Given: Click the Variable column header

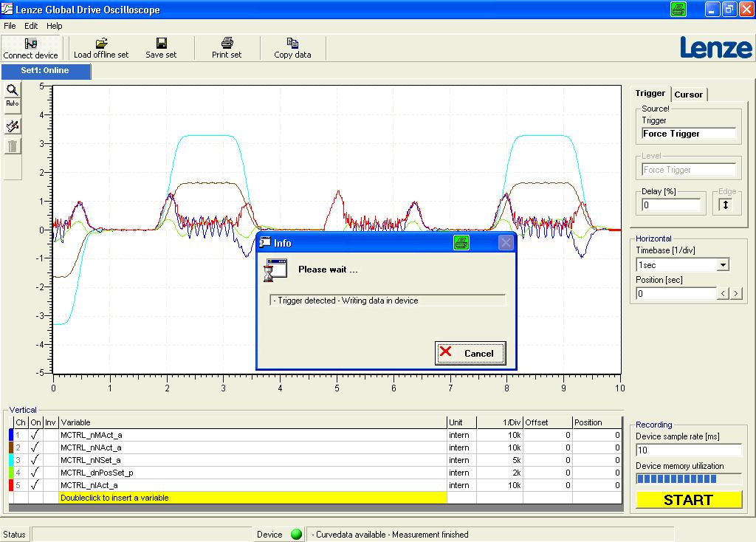Looking at the screenshot, I should [252, 422].
